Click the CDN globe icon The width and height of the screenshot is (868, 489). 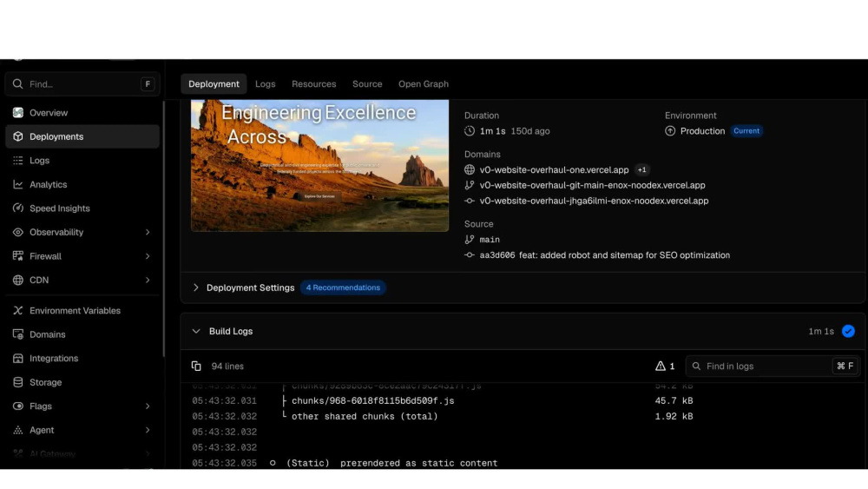17,280
